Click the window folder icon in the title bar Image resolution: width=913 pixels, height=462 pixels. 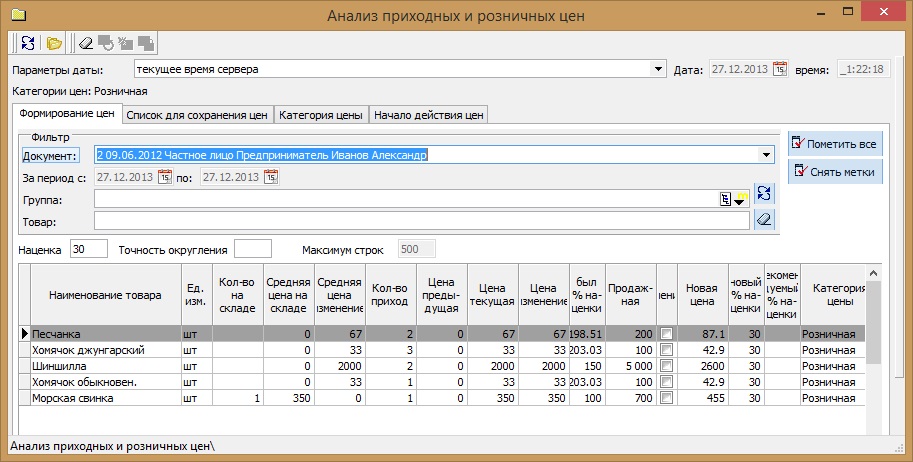tap(18, 15)
